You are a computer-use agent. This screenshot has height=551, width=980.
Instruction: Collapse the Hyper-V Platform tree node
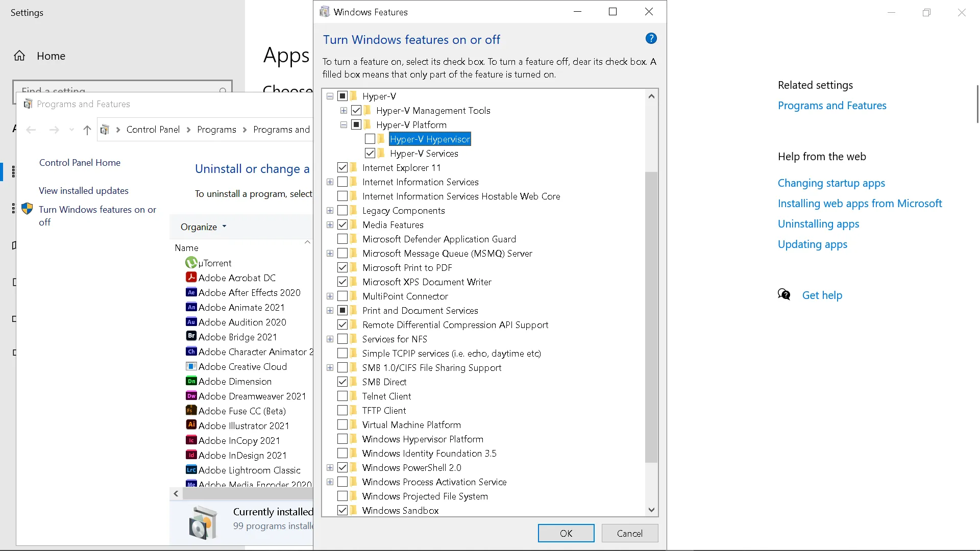click(344, 125)
